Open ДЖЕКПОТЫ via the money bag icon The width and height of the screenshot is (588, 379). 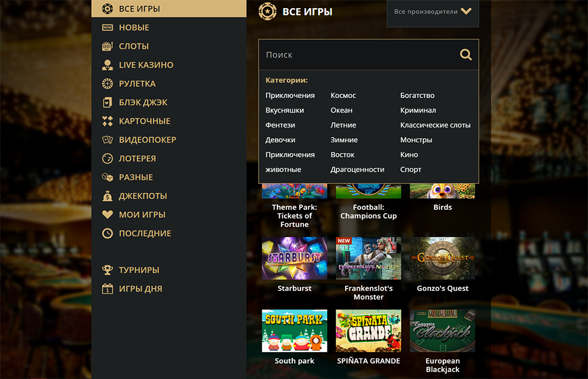tap(106, 196)
